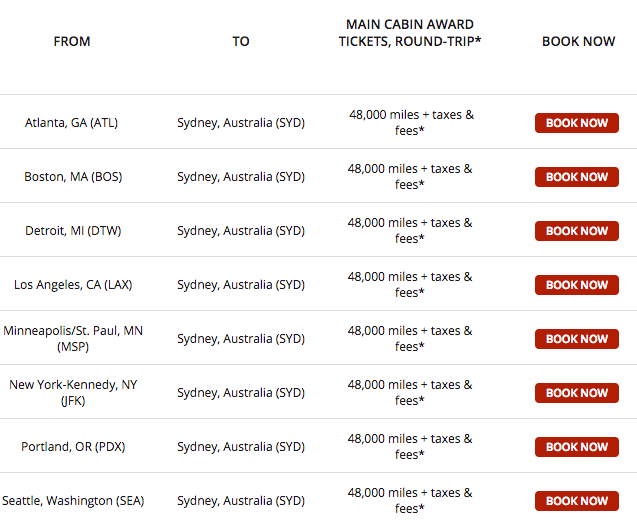Click Book Now for Atlanta flight
Image resolution: width=637 pixels, height=523 pixels.
coord(576,123)
